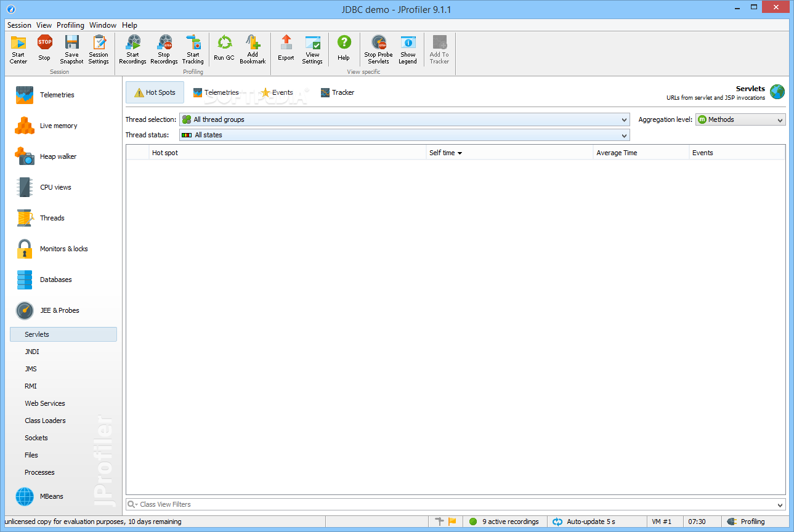Switch to the Events tab
This screenshot has height=532, width=794.
[277, 92]
